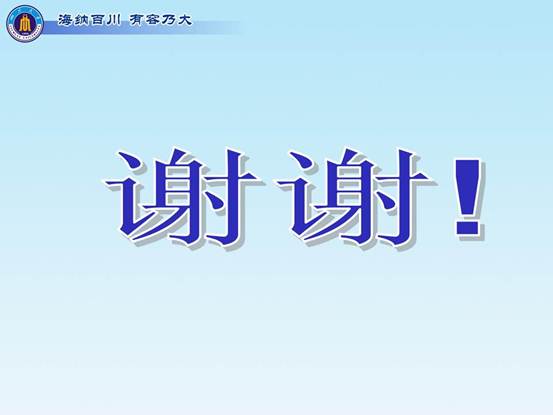Select the character 海 in the header motto
553x415 pixels.
point(66,20)
